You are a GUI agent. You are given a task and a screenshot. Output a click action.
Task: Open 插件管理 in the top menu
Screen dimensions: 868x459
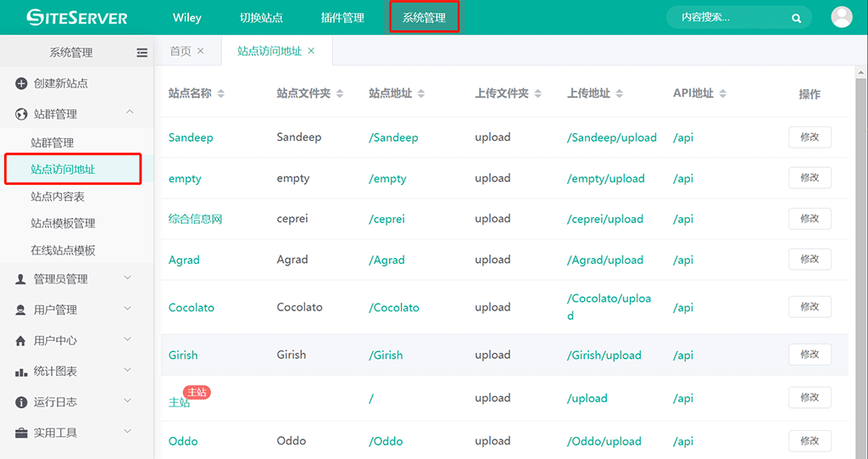point(342,18)
